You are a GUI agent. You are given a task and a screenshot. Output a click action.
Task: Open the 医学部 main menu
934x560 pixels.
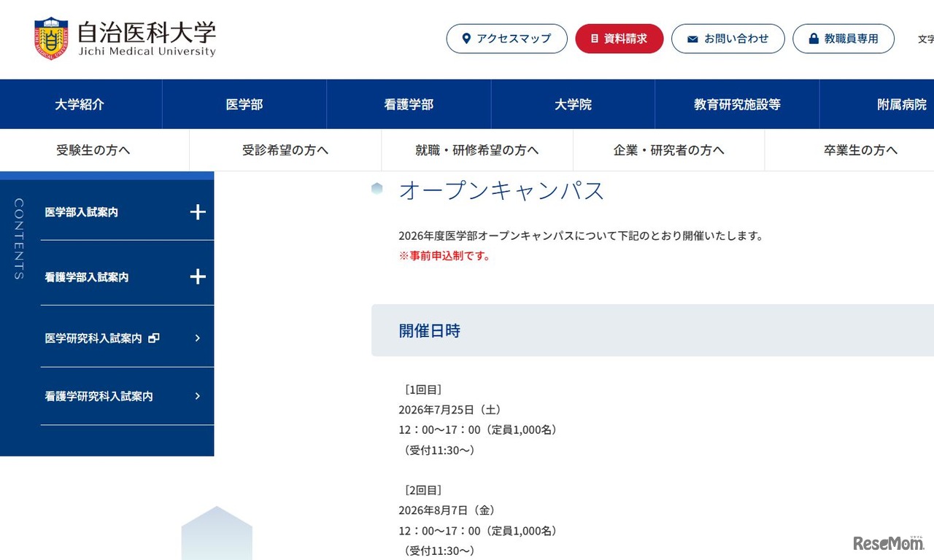coord(244,104)
